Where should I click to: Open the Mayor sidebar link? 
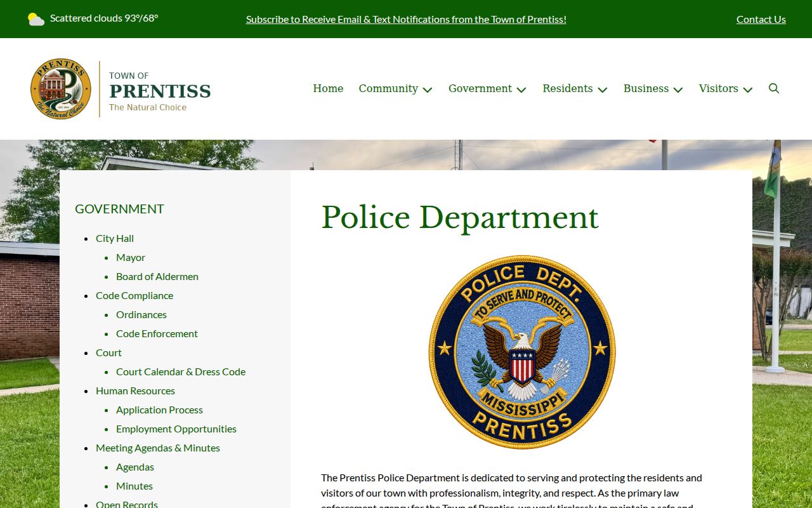point(131,257)
